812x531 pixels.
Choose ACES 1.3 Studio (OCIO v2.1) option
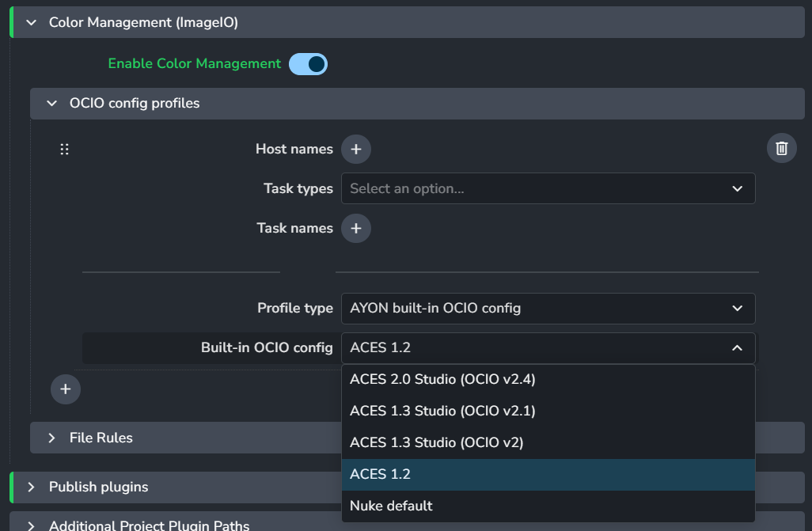[x=442, y=412]
